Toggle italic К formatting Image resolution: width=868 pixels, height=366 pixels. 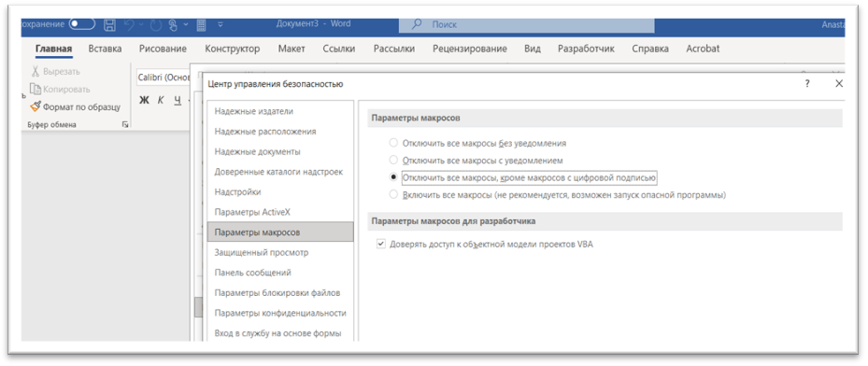(161, 100)
